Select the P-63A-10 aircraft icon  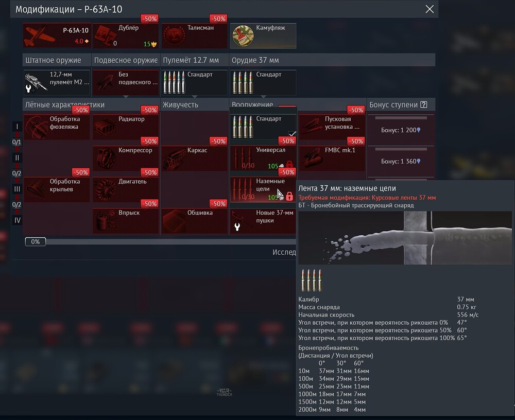[x=57, y=36]
